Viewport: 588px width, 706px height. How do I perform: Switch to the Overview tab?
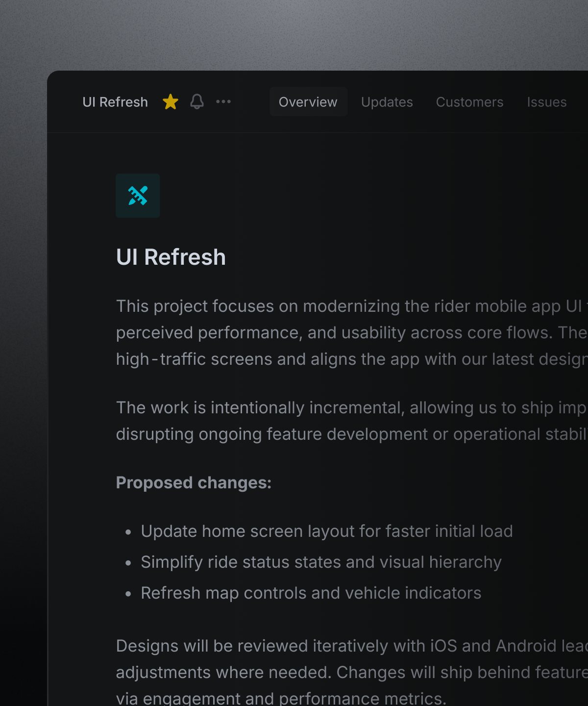pyautogui.click(x=308, y=102)
